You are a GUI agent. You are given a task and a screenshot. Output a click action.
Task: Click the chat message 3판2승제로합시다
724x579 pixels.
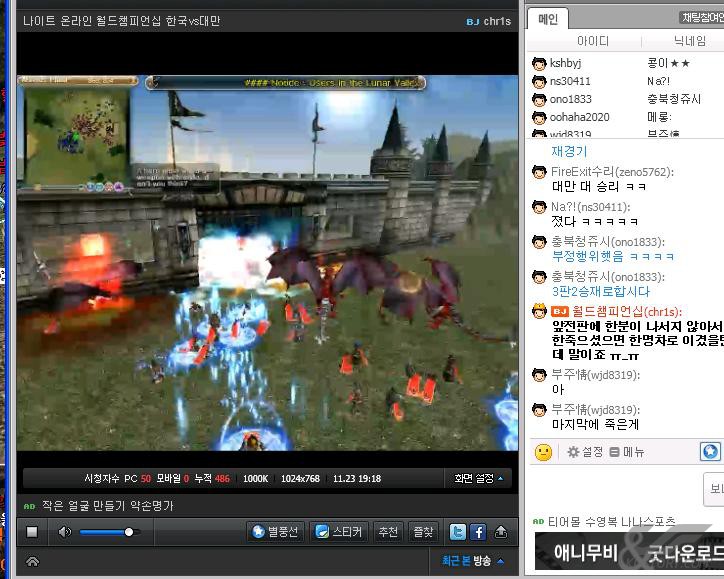point(601,292)
